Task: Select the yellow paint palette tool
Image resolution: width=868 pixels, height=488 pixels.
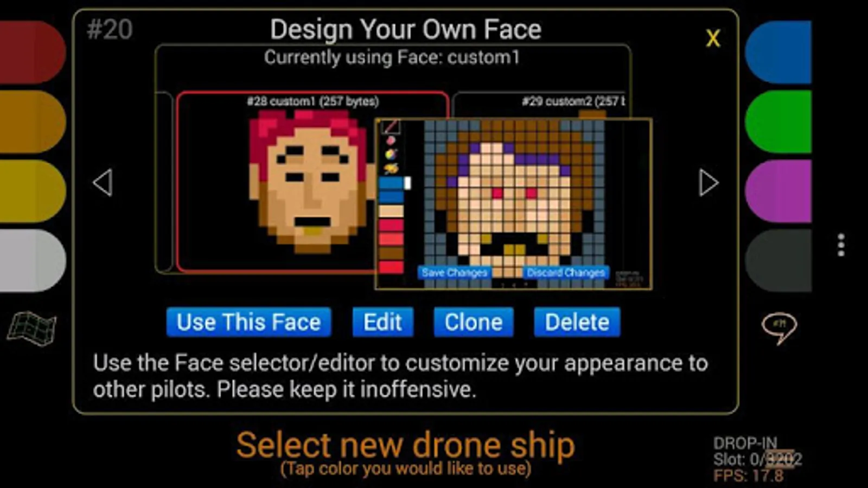Action: (391, 169)
